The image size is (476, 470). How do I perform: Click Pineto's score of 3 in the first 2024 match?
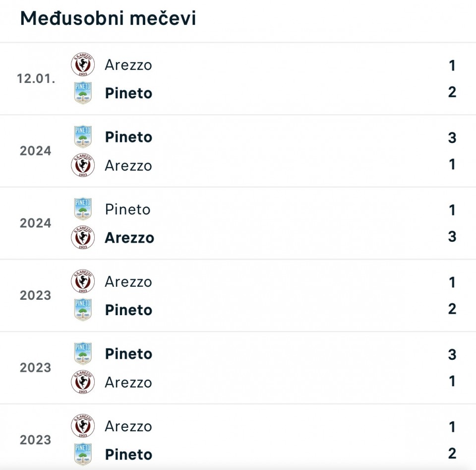452,137
